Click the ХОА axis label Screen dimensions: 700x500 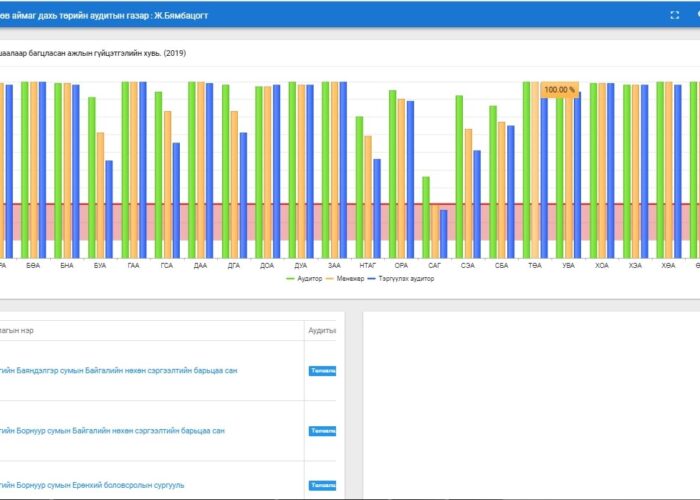coord(602,266)
